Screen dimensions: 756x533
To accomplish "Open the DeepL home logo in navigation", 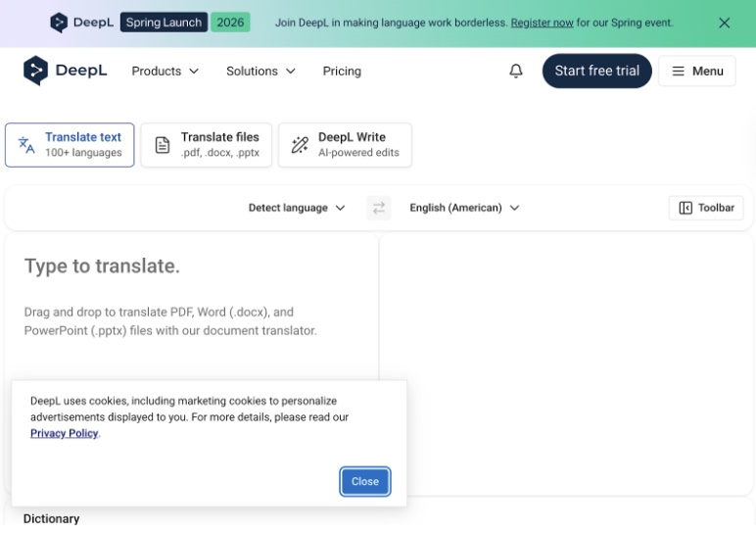I will click(x=65, y=71).
